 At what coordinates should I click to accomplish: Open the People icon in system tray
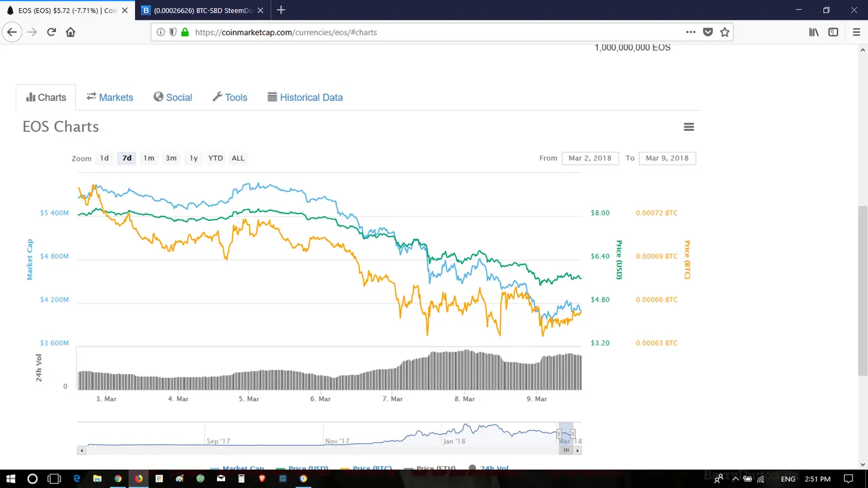point(718,479)
